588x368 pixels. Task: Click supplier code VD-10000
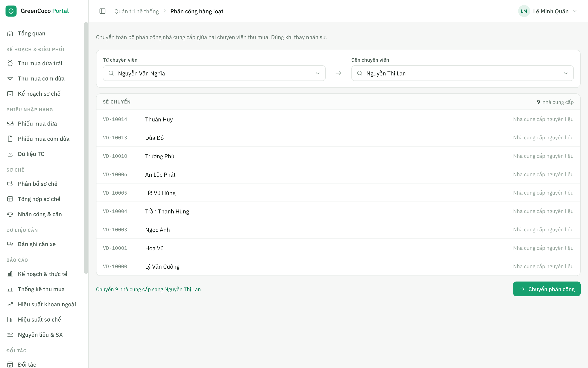tap(115, 267)
